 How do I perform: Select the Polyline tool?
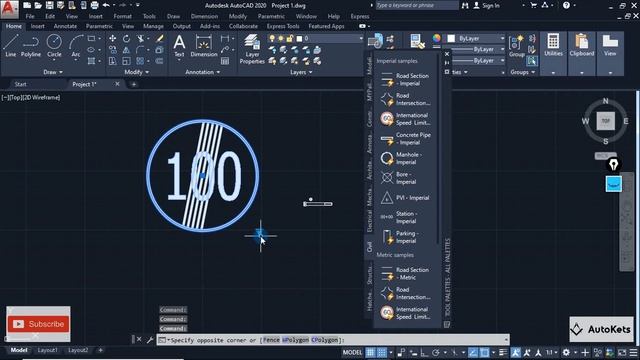pyautogui.click(x=31, y=45)
